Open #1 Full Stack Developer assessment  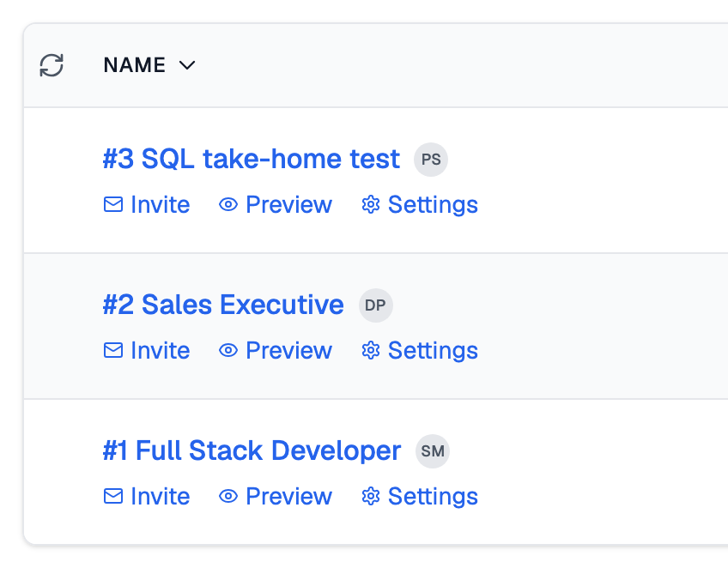click(x=252, y=450)
